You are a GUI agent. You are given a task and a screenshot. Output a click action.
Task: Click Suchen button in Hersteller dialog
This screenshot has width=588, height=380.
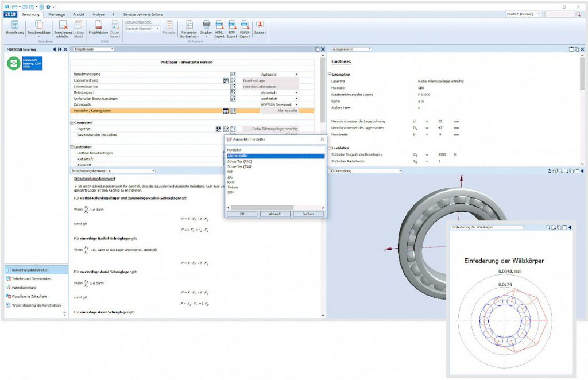(304, 214)
